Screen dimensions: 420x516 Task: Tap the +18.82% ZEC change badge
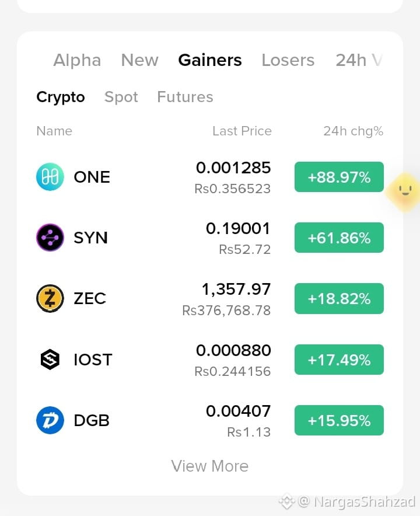pyautogui.click(x=339, y=298)
